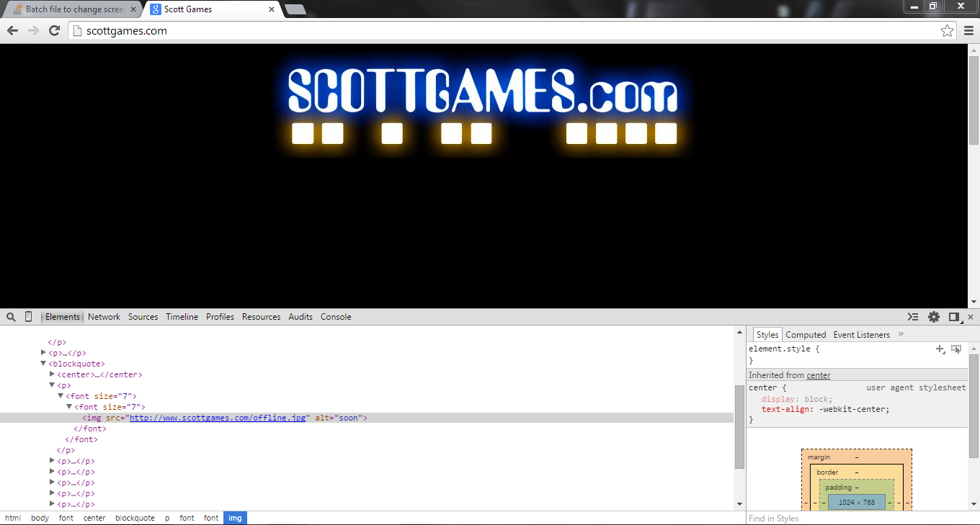
Task: Open the Profiles panel
Action: point(220,317)
